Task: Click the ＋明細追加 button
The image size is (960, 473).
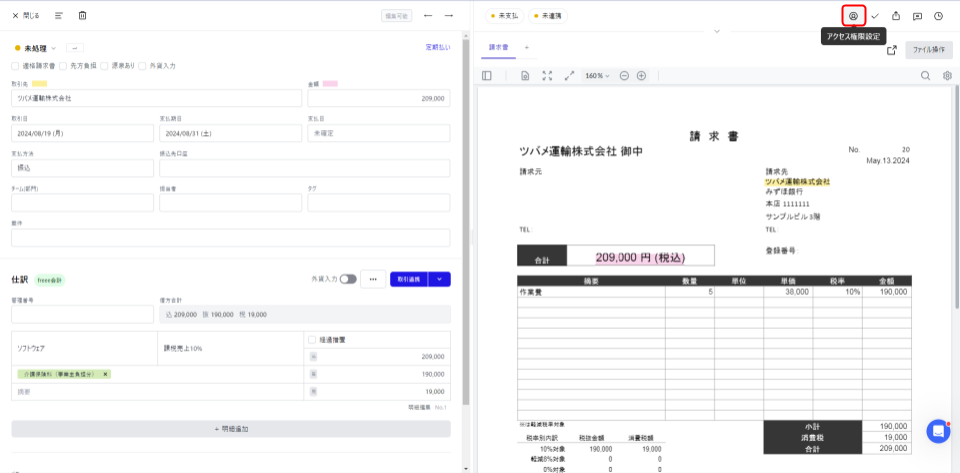Action: [x=231, y=429]
